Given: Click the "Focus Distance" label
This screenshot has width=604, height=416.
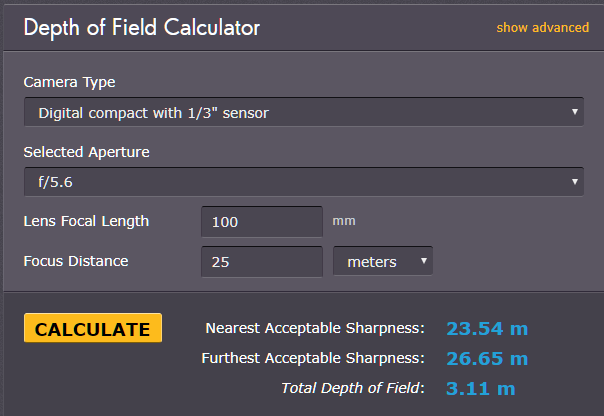Looking at the screenshot, I should click(76, 261).
